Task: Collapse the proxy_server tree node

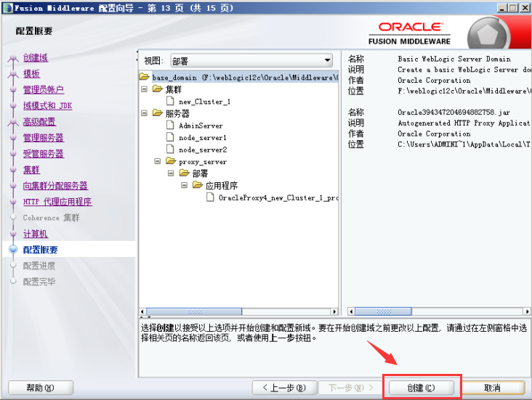Action: [x=158, y=161]
